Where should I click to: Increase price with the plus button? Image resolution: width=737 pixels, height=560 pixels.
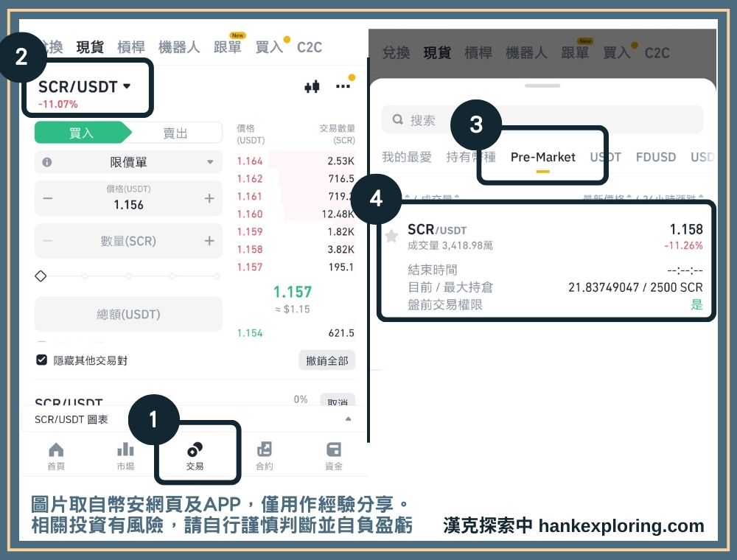pos(209,198)
